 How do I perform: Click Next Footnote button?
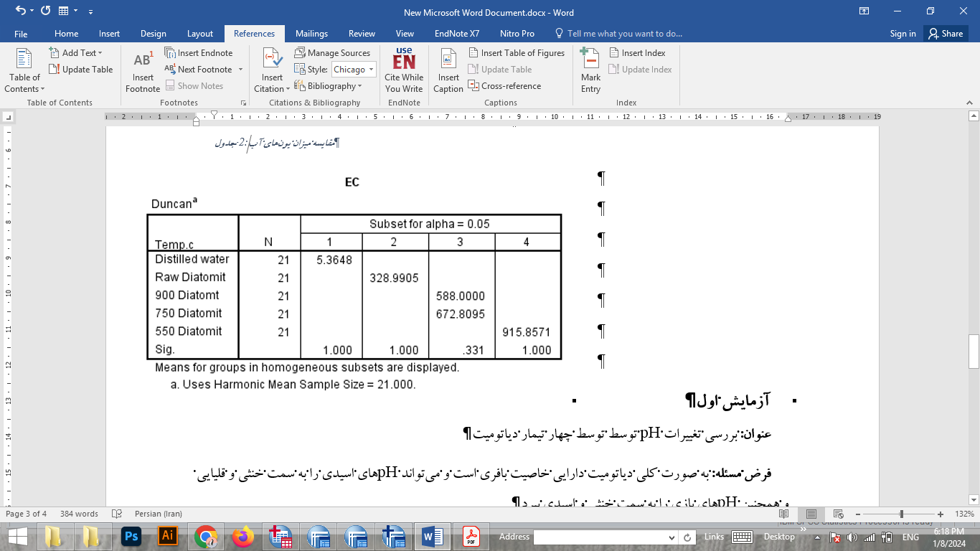click(199, 70)
